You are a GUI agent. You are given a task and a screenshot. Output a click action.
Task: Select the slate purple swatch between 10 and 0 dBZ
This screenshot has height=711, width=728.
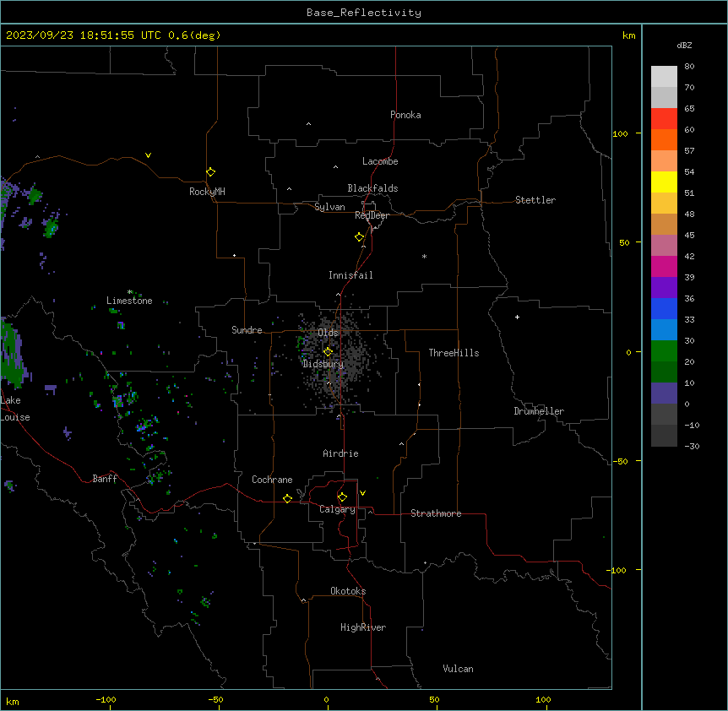(664, 393)
